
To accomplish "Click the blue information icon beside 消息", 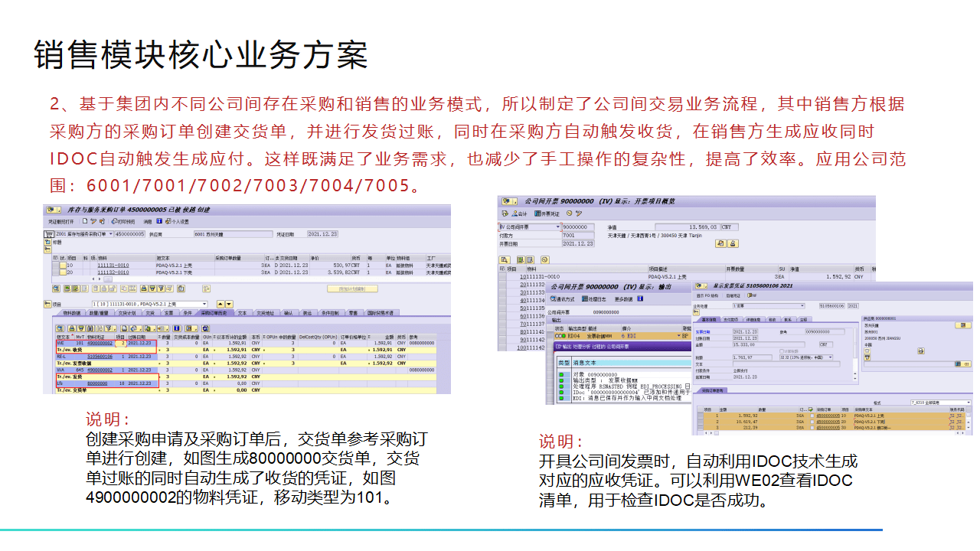I will click(159, 221).
